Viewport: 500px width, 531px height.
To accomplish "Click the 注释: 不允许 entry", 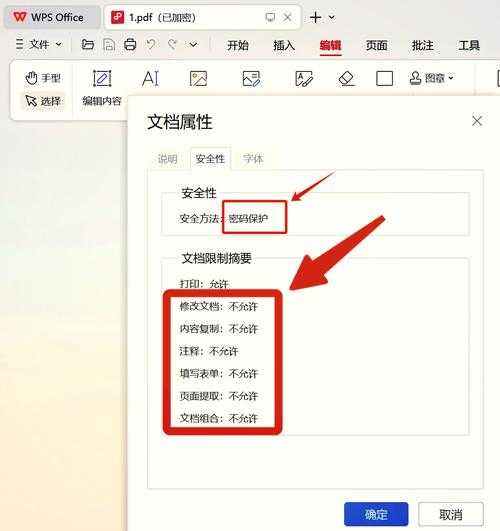I will pyautogui.click(x=209, y=351).
